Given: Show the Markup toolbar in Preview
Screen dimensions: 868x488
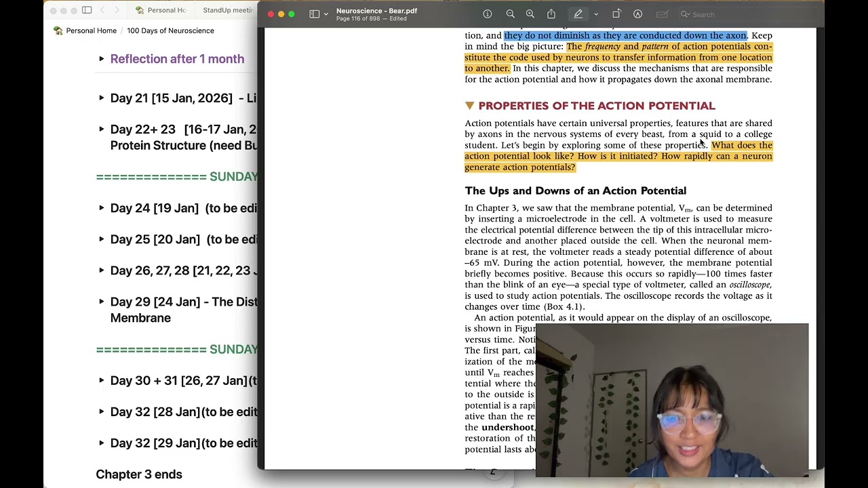Looking at the screenshot, I should [x=637, y=14].
